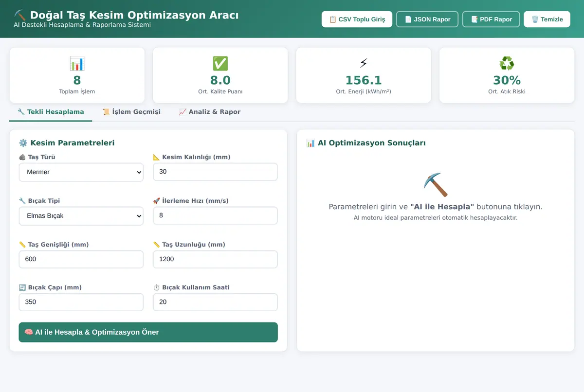Image resolution: width=584 pixels, height=392 pixels.
Task: Click the page icon on JSON Rapor button
Action: point(408,19)
